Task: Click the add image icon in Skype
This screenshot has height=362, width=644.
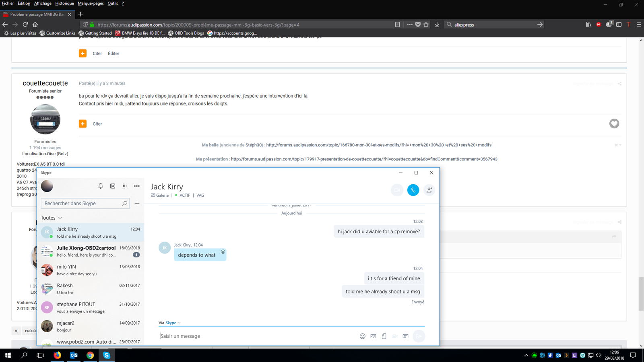Action: tap(373, 336)
